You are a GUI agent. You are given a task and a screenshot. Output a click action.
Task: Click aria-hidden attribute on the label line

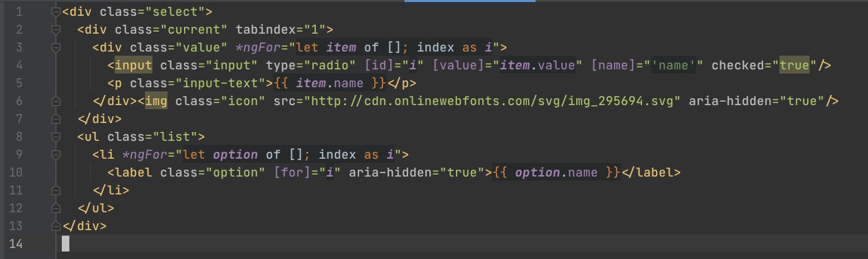pos(417,172)
